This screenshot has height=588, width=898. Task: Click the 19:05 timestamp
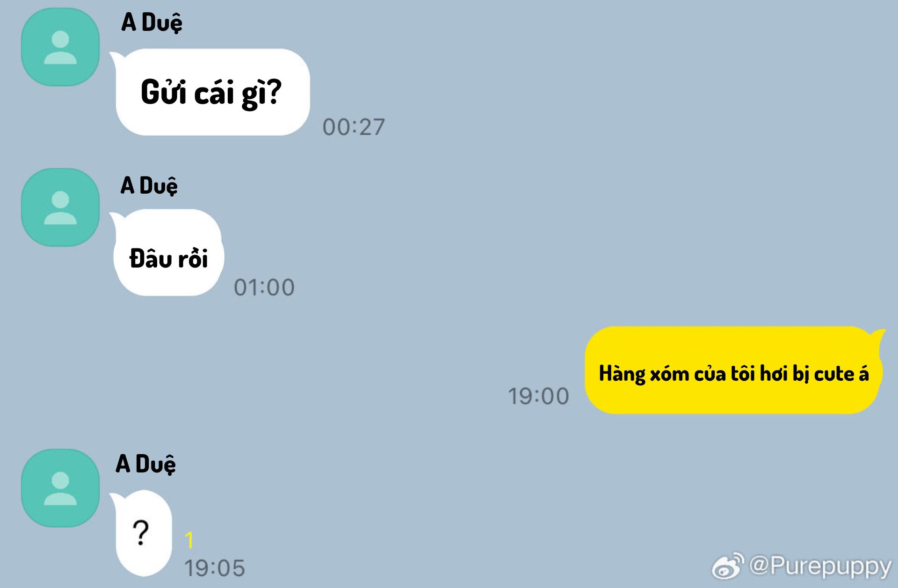point(215,568)
